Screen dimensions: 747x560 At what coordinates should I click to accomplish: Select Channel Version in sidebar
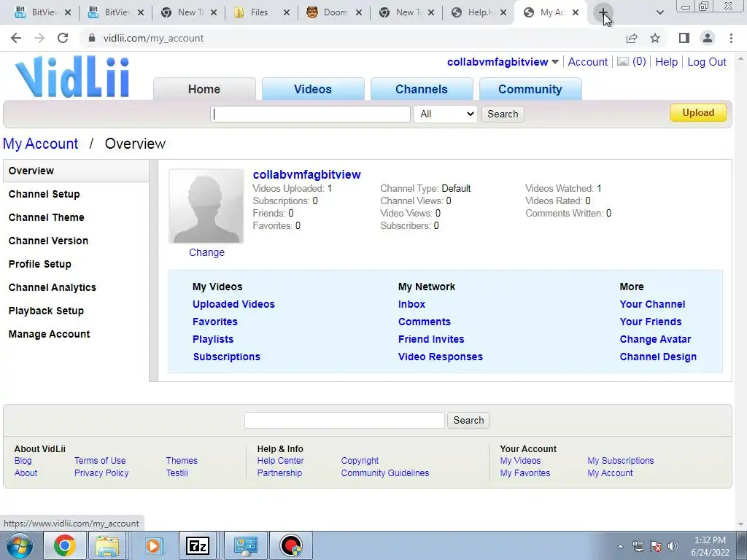click(x=49, y=241)
